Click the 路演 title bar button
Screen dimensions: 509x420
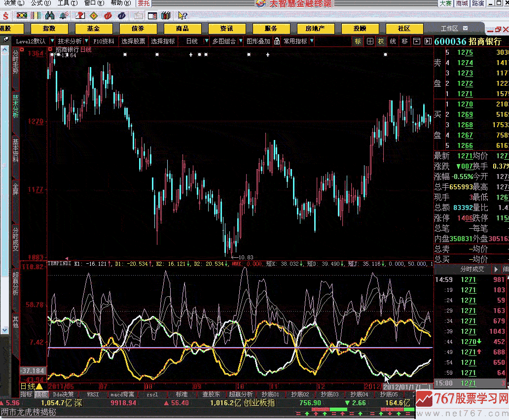click(478, 3)
